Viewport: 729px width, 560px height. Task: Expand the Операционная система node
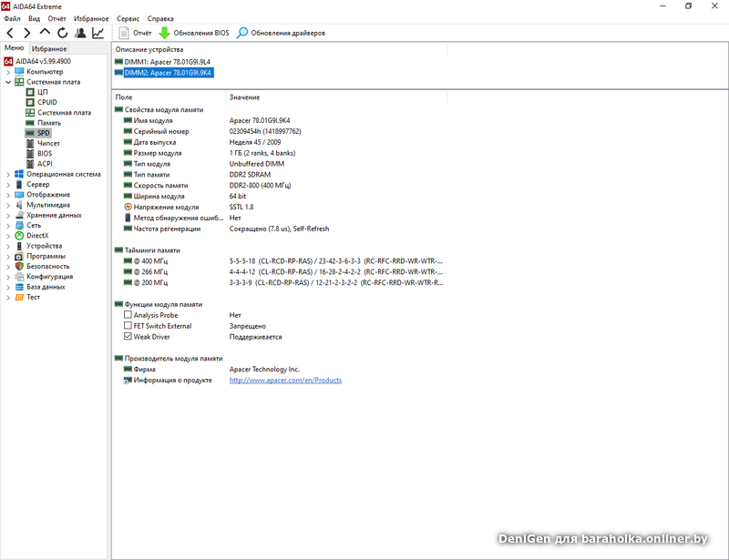click(8, 175)
